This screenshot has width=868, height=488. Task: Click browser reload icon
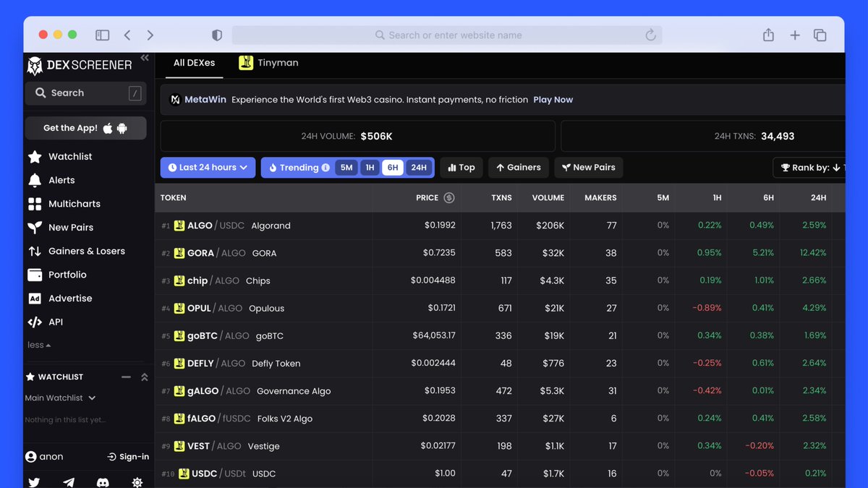pyautogui.click(x=650, y=35)
